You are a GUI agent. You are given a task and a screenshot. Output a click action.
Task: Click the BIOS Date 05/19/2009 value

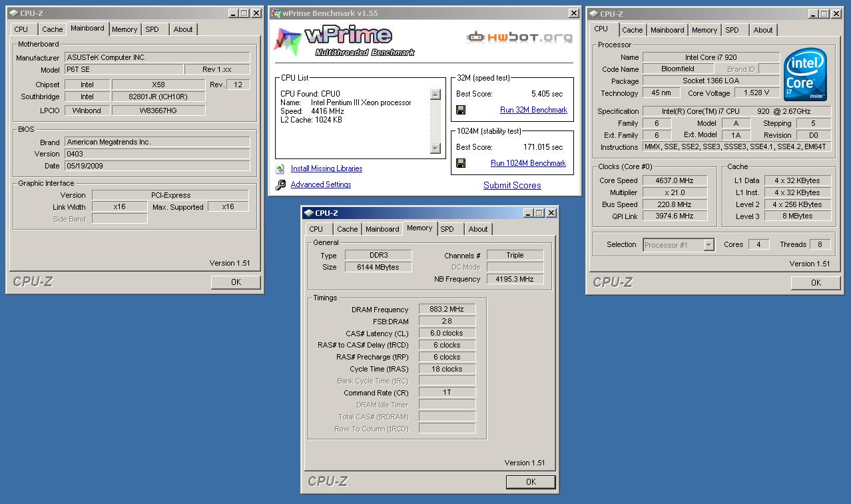(157, 166)
